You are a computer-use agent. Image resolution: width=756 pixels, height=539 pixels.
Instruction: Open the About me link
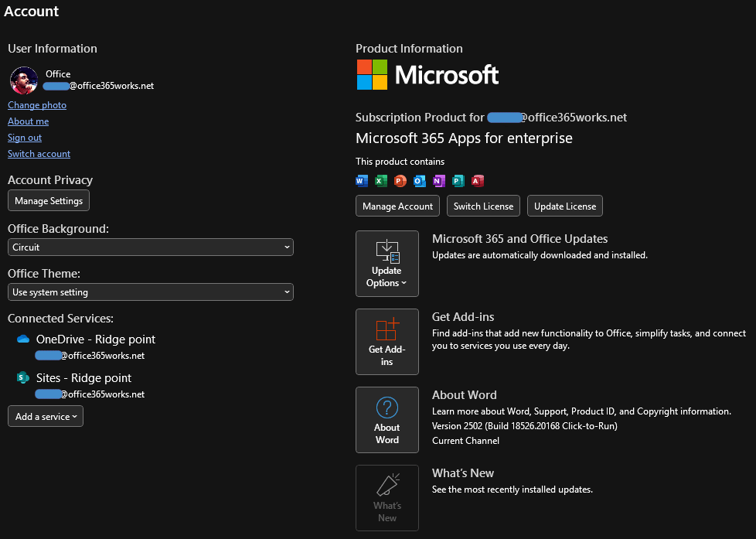(29, 121)
